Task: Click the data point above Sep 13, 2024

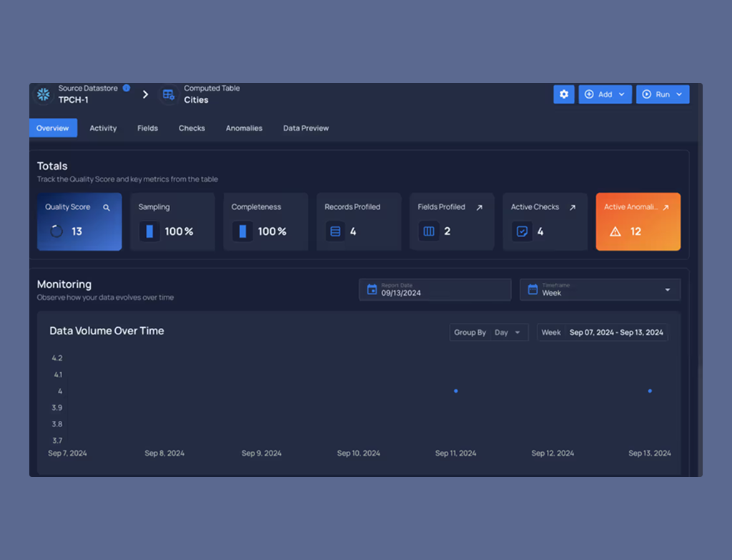Action: coord(650,391)
